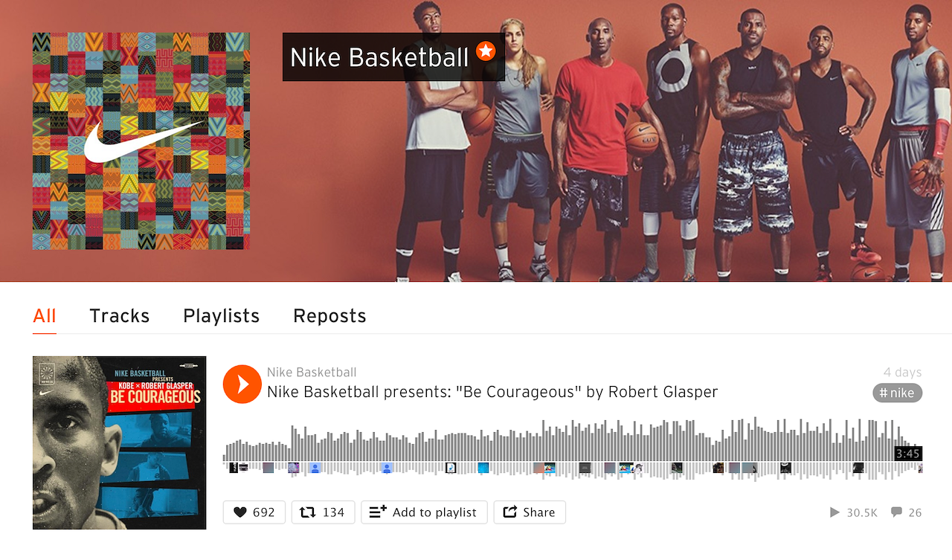Open the Playlists tab
The height and width of the screenshot is (560, 952).
coord(222,316)
